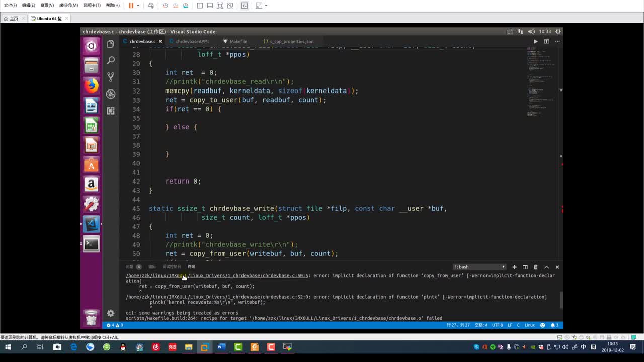Create a new terminal with plus icon
Image resolution: width=644 pixels, height=362 pixels.
click(x=514, y=267)
